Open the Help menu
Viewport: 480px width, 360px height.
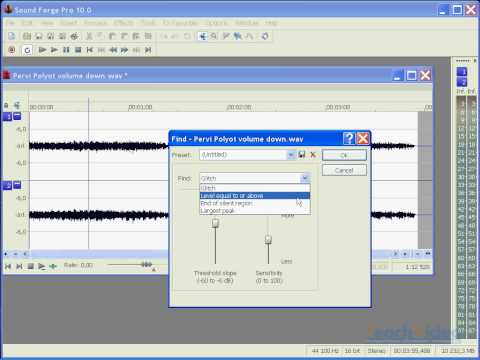click(271, 23)
